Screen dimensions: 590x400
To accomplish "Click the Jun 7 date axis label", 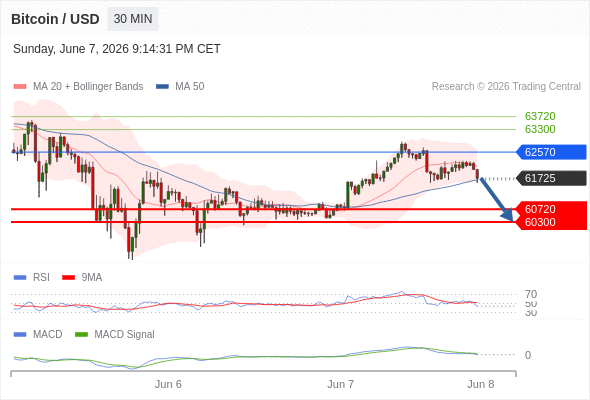I will (340, 384).
